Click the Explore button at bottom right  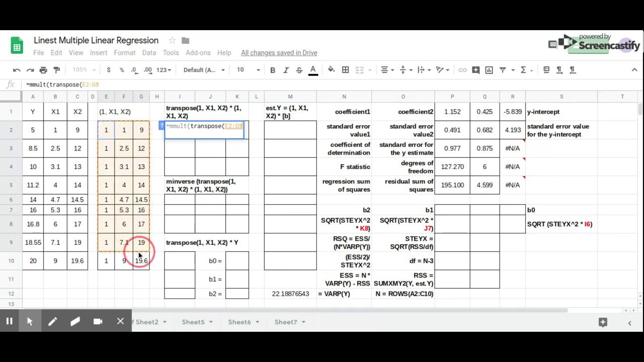click(x=603, y=322)
